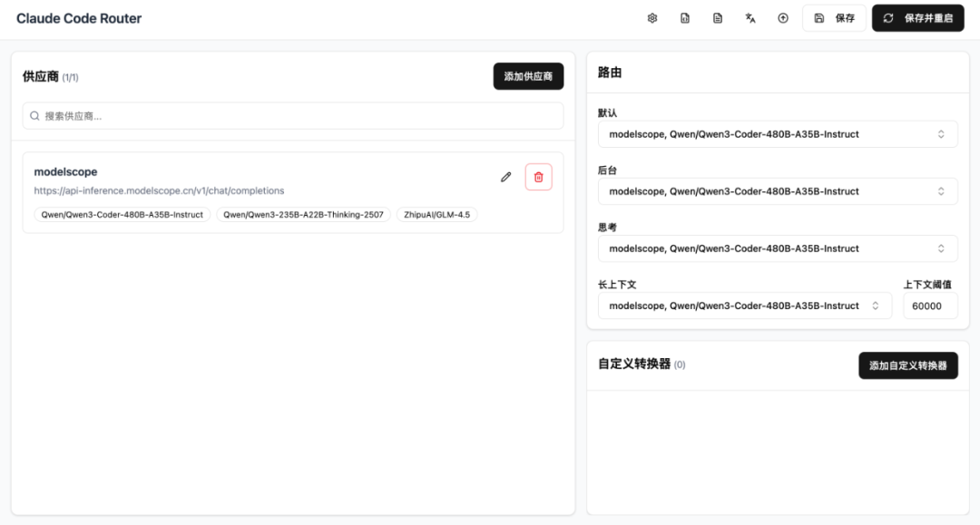Click the circled up-arrow update icon
Viewport: 980px width, 525px height.
coord(783,18)
